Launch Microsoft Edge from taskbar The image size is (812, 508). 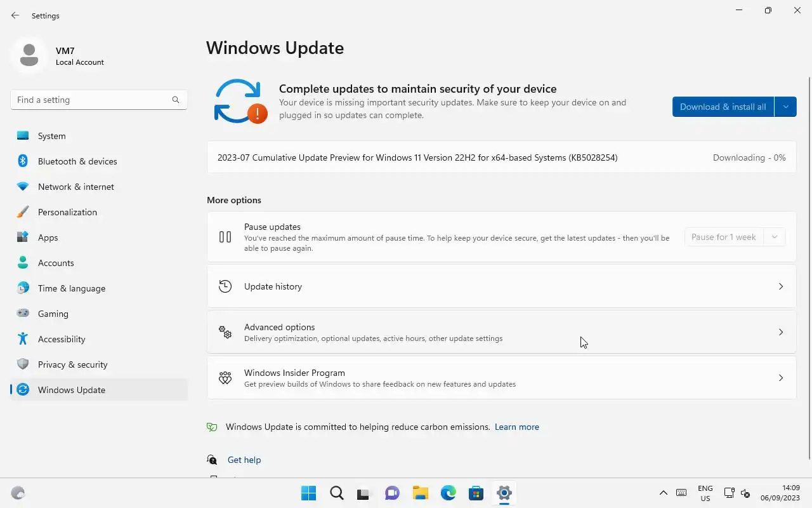tap(448, 493)
